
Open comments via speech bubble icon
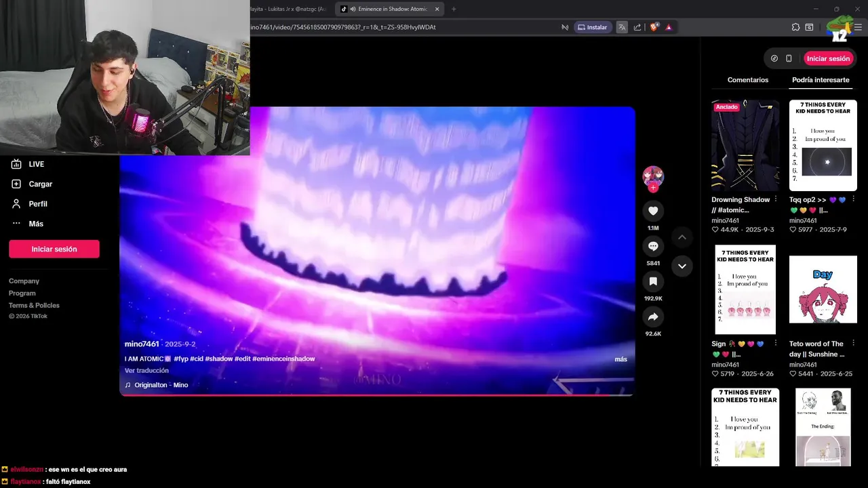point(653,246)
